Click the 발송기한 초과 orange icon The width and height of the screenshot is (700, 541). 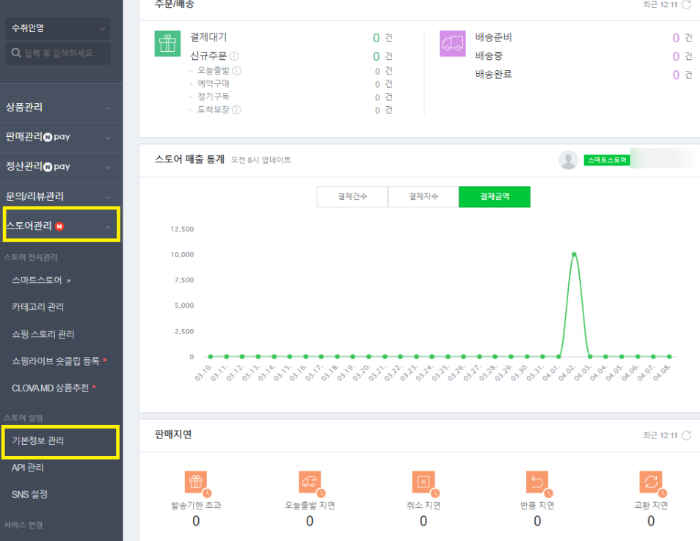[x=196, y=483]
